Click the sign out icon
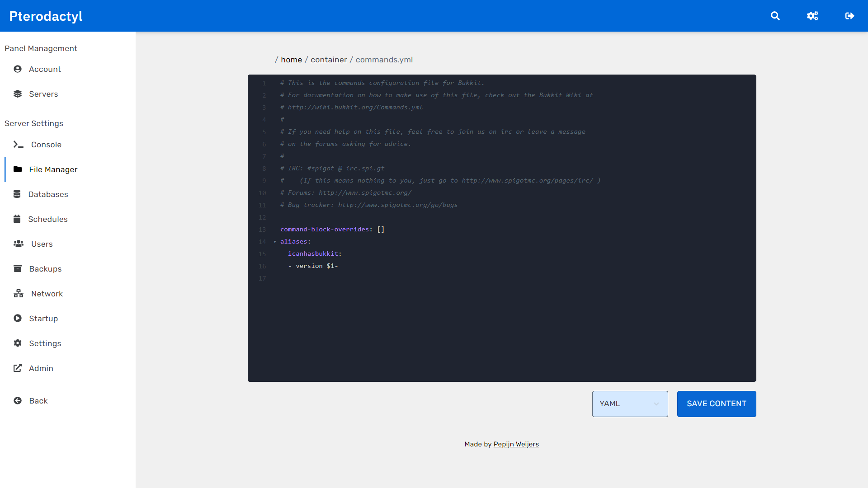 coord(849,16)
